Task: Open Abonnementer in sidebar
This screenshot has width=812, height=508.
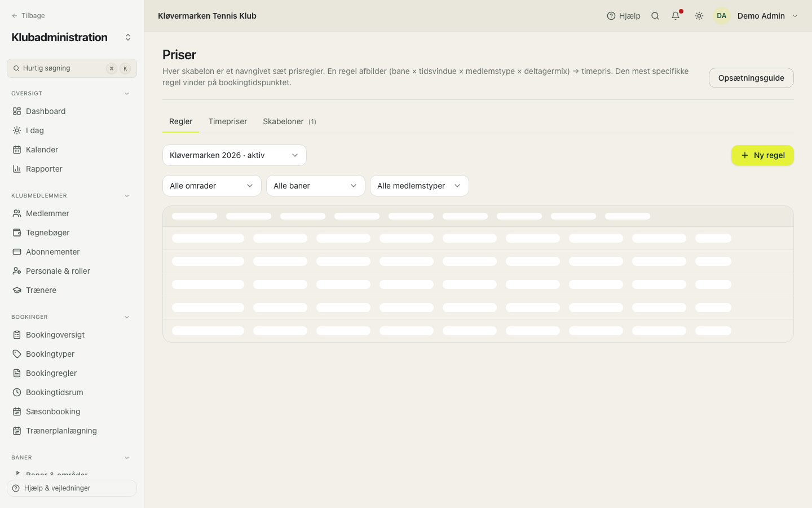Action: point(72,252)
